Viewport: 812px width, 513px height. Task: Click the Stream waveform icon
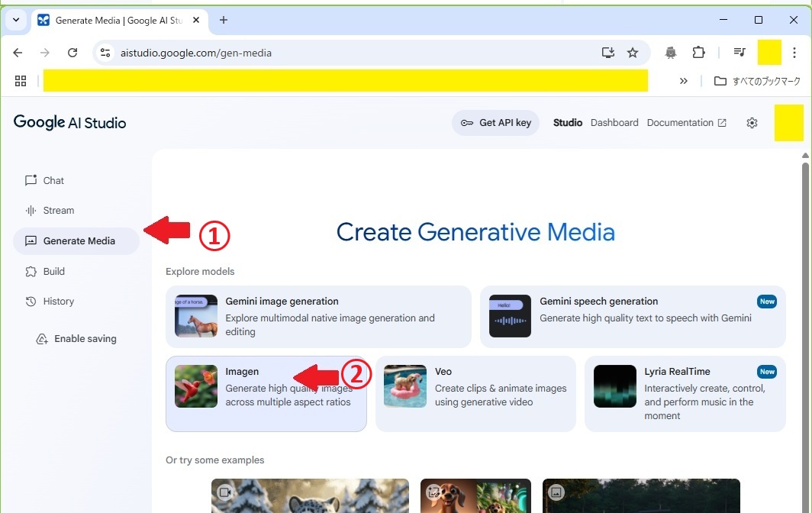(31, 211)
